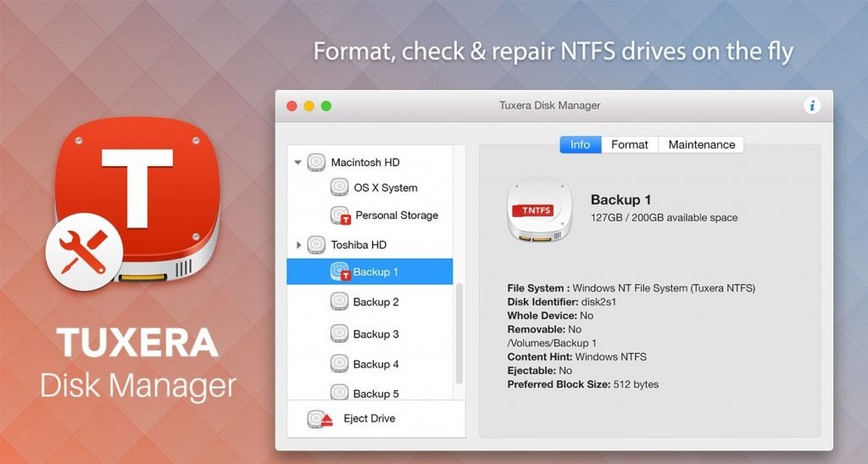Switch to the Format tab

click(630, 144)
